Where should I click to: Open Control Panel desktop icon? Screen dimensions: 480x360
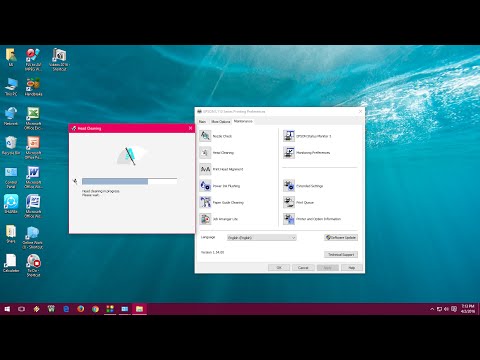pyautogui.click(x=11, y=178)
